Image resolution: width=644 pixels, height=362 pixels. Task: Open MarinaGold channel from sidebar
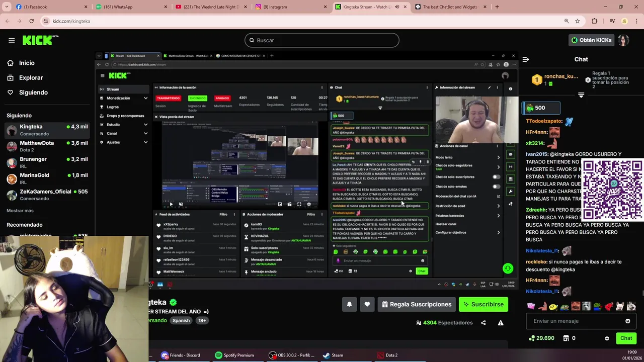tap(47, 178)
